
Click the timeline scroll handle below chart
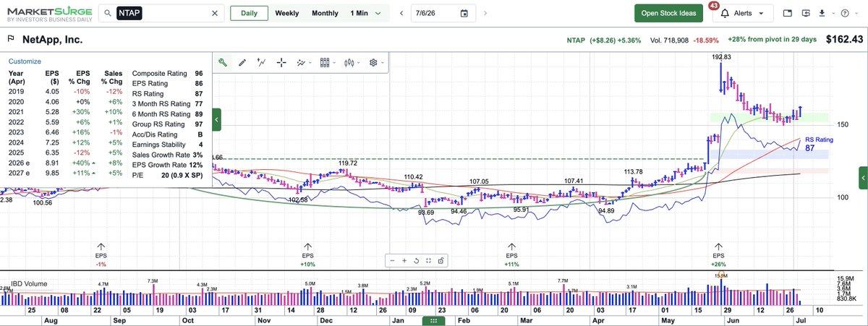click(433, 320)
